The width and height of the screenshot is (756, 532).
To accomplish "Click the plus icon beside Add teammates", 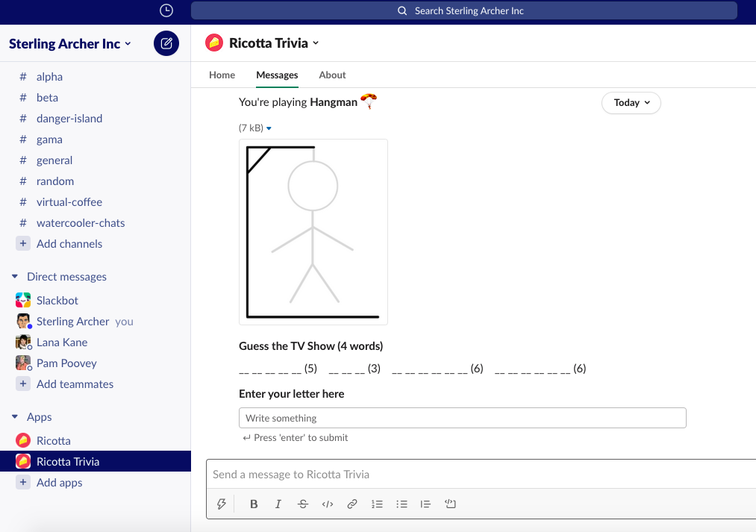I will click(22, 384).
